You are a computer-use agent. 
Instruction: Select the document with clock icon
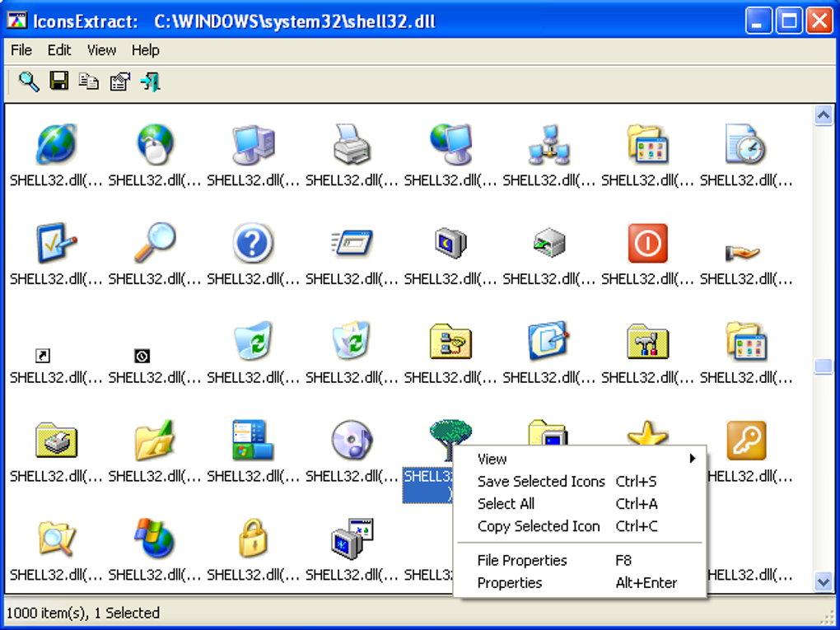(746, 143)
